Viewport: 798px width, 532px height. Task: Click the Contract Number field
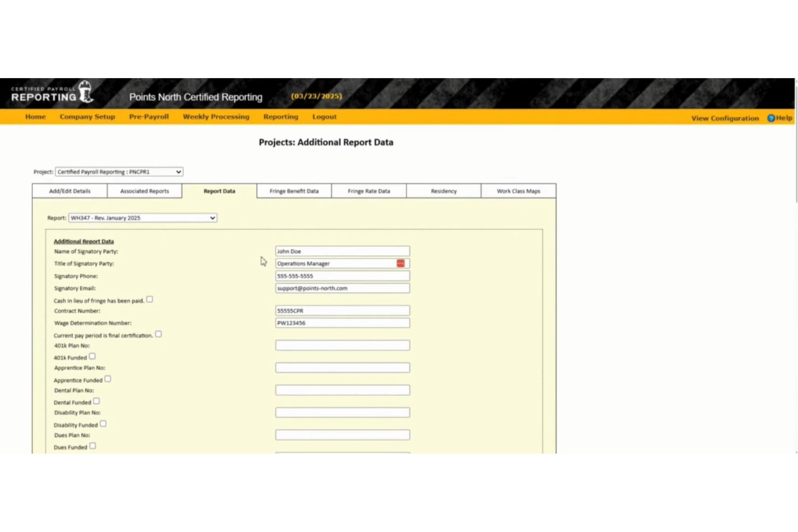click(342, 310)
